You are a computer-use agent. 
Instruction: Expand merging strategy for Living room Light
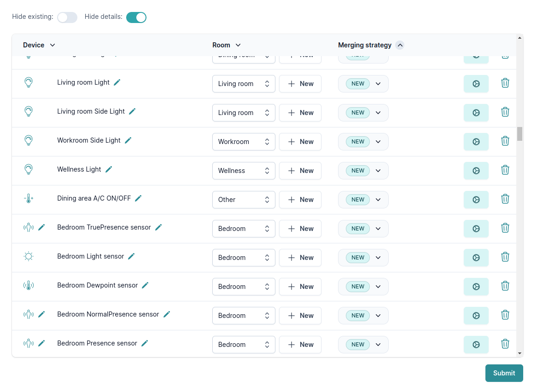coord(363,84)
